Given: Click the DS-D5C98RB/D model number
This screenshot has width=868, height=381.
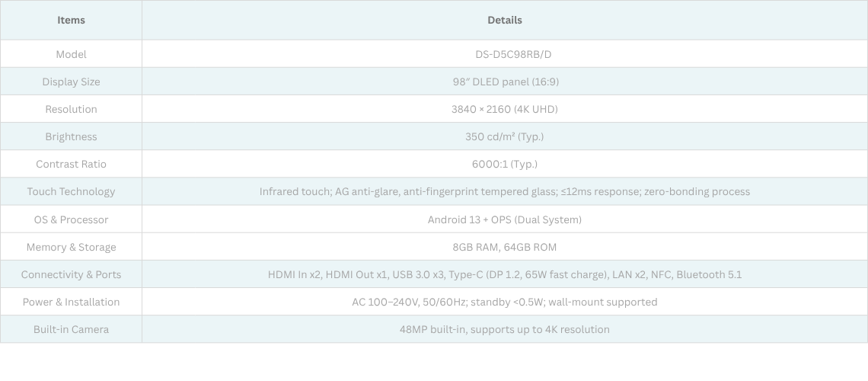Looking at the screenshot, I should 504,54.
